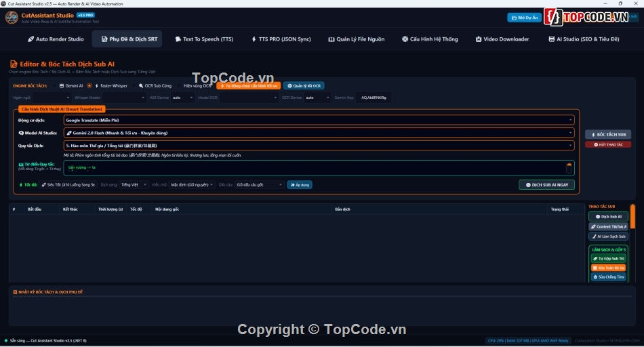
Task: Click the orange log icon beside Nhật ký bóc tách
Action: pos(15,292)
